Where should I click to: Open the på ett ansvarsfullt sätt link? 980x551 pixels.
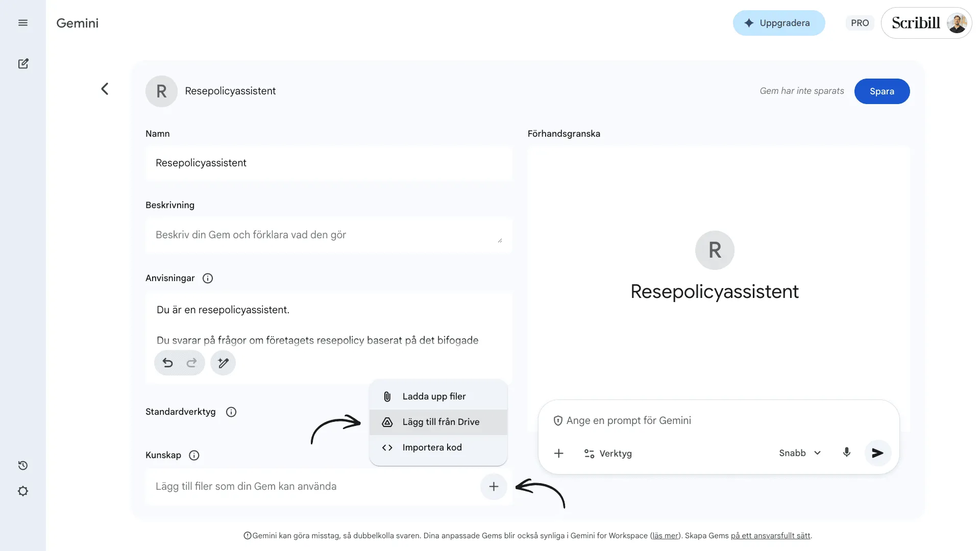point(771,536)
